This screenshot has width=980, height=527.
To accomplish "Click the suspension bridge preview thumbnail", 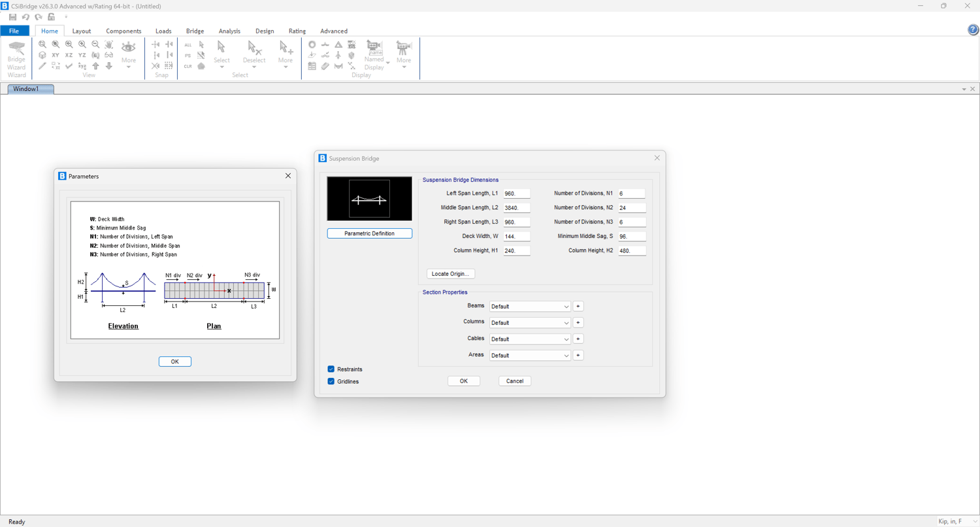I will click(x=370, y=199).
